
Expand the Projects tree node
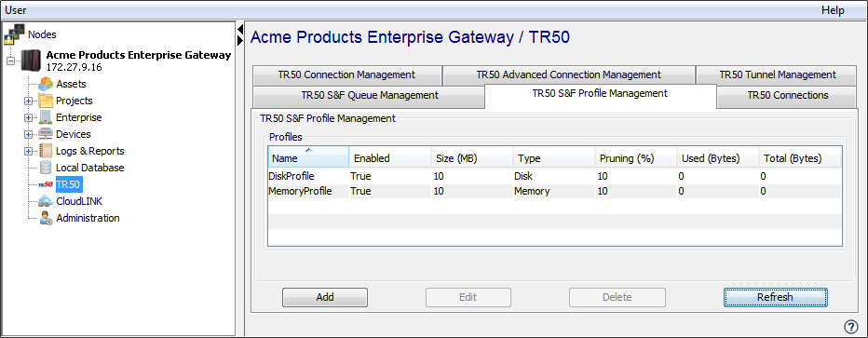click(29, 101)
